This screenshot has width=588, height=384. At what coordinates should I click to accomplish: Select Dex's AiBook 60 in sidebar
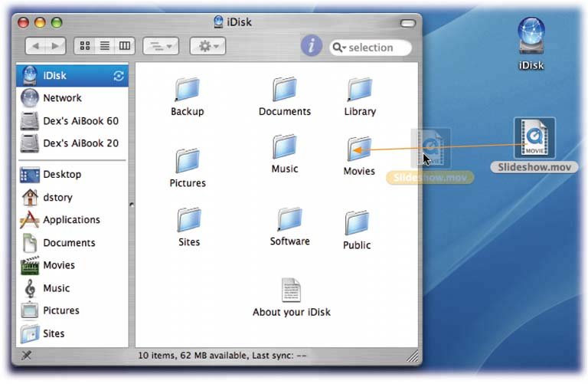80,121
